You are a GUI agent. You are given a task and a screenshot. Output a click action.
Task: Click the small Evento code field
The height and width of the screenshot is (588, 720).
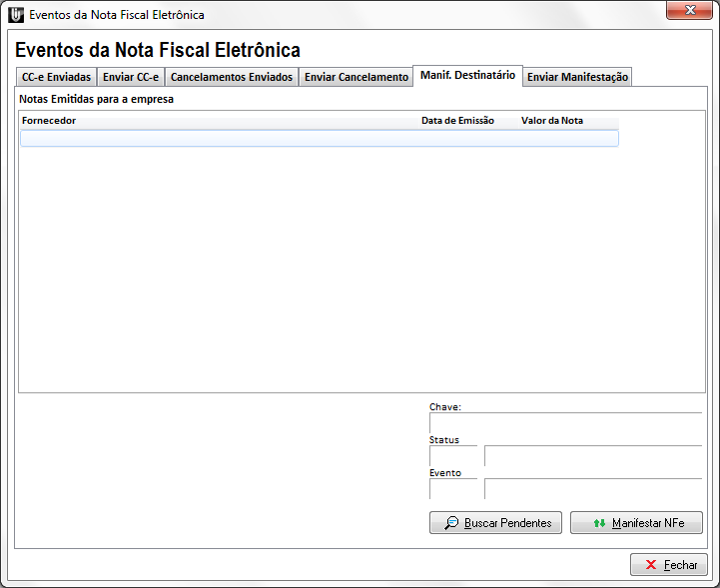tap(453, 488)
